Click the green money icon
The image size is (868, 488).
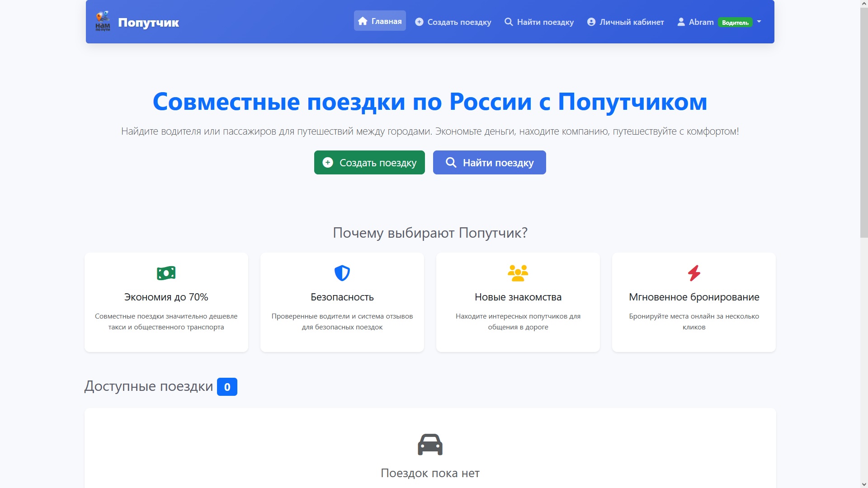coord(166,273)
